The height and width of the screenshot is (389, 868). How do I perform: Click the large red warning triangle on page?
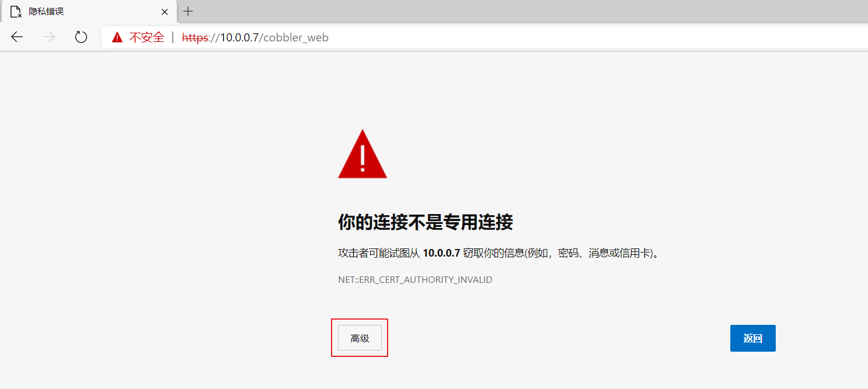[362, 154]
